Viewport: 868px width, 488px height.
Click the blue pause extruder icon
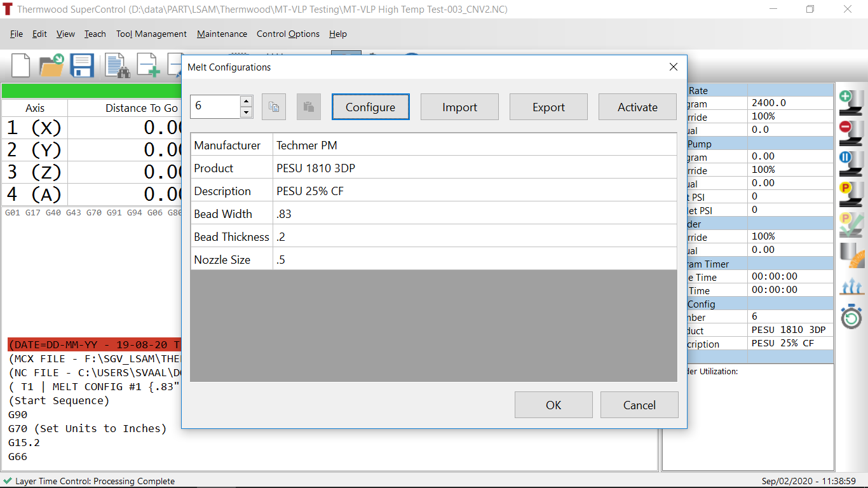[851, 162]
